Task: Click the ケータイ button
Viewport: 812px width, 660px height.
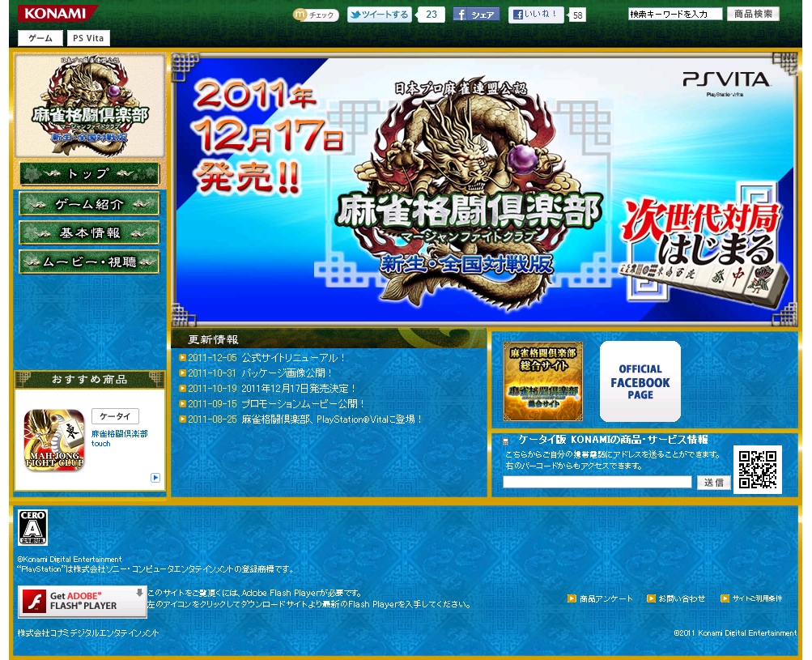Action: 115,416
